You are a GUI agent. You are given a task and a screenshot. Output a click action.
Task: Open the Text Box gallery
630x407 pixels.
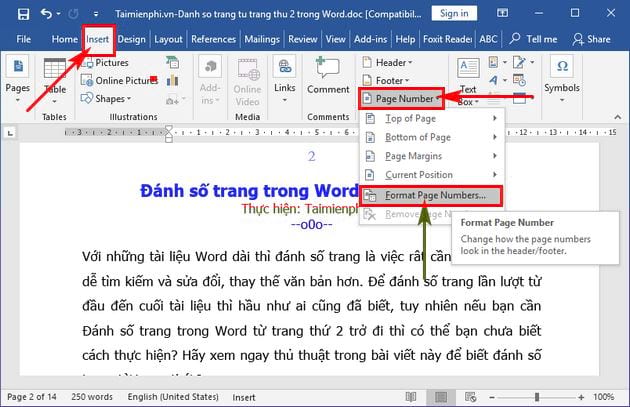468,82
